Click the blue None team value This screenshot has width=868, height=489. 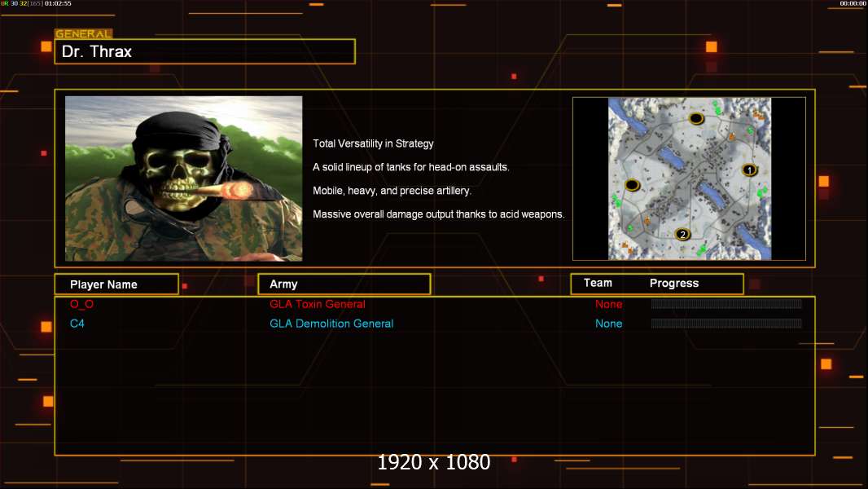coord(608,324)
